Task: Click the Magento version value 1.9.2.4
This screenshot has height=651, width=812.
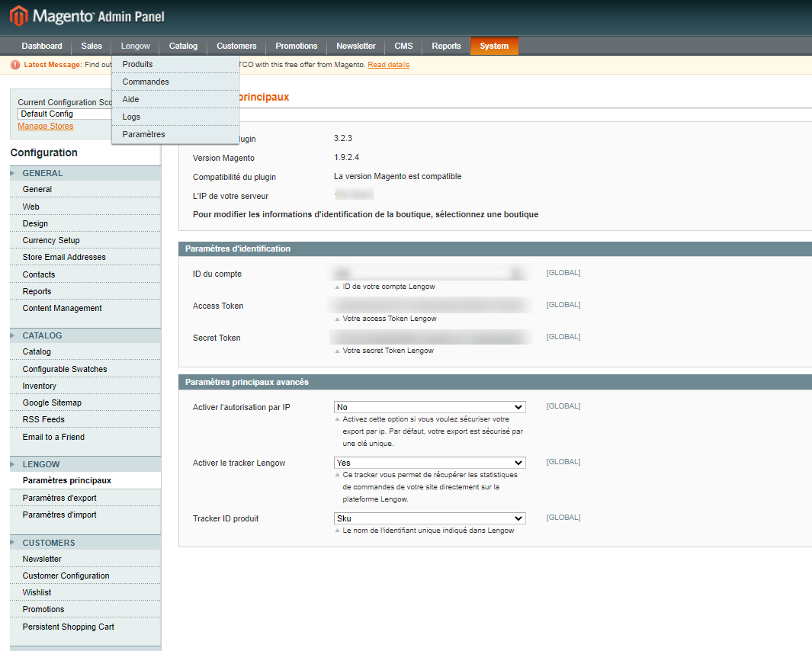Action: [346, 158]
